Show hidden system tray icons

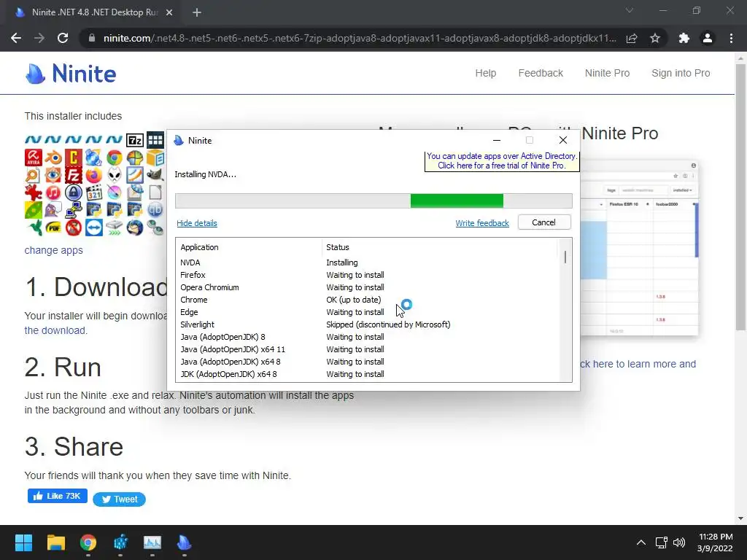click(x=641, y=542)
